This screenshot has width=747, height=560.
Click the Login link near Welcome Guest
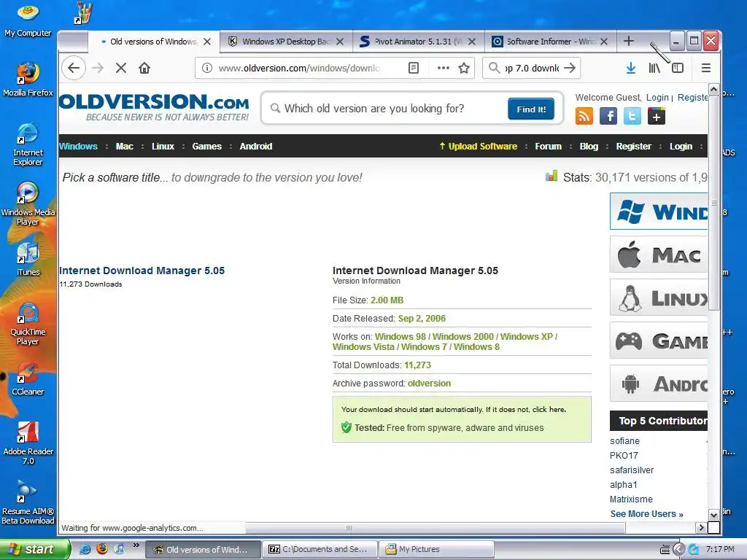point(657,97)
